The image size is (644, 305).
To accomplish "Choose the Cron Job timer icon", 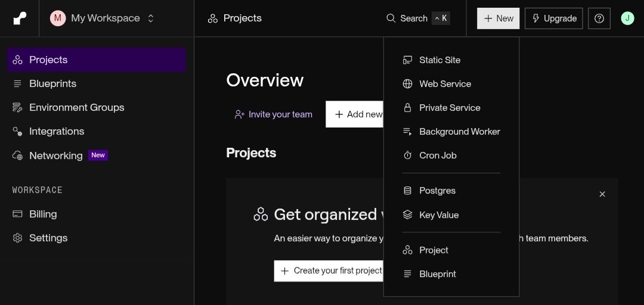I will point(408,155).
